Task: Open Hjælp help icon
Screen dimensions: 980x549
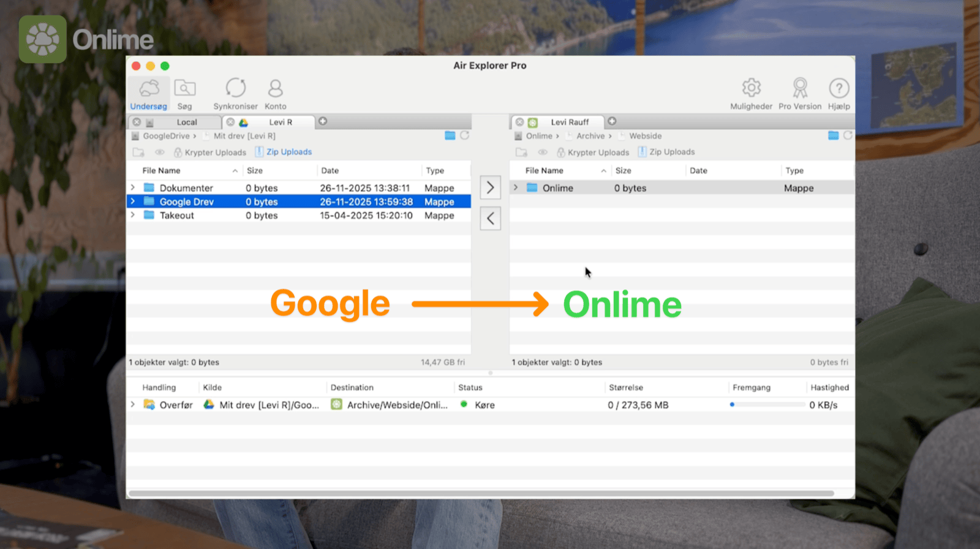Action: click(x=839, y=94)
